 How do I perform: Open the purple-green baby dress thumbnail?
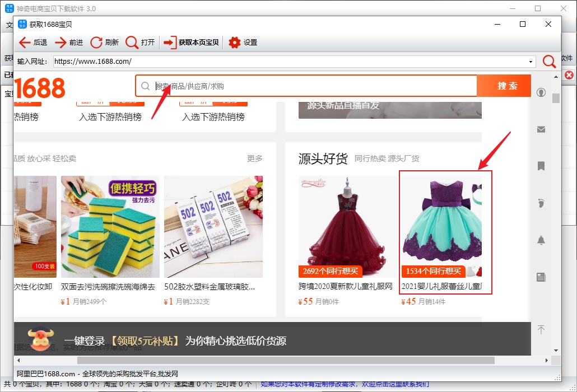point(441,227)
